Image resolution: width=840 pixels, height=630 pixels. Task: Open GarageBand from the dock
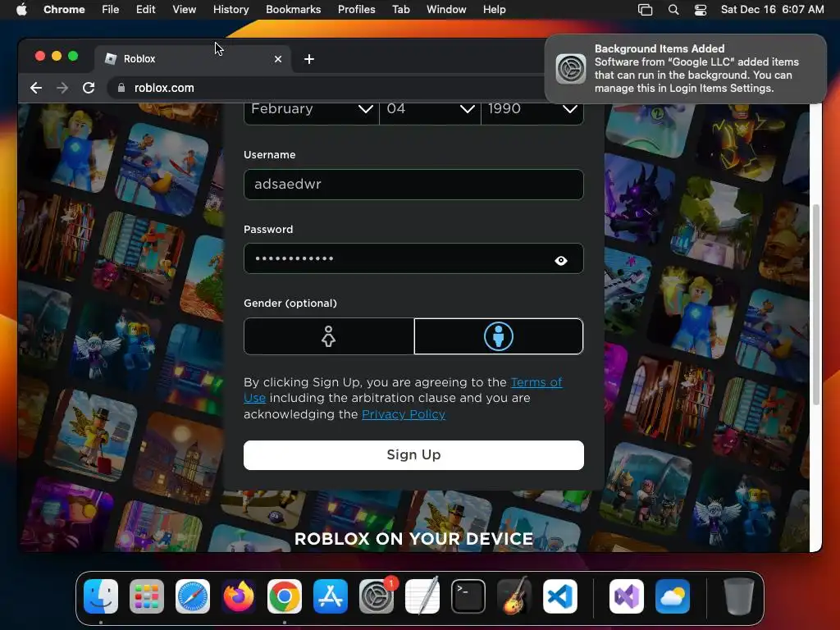(514, 596)
